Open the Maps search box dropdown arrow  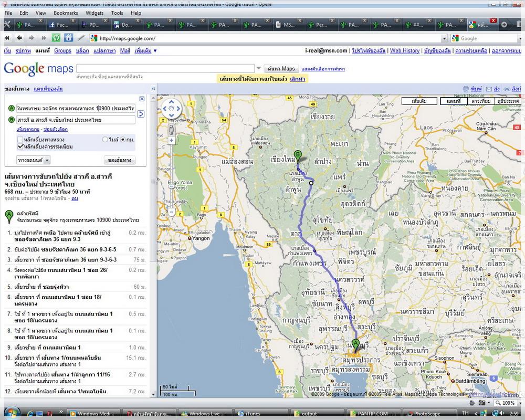pyautogui.click(x=258, y=68)
